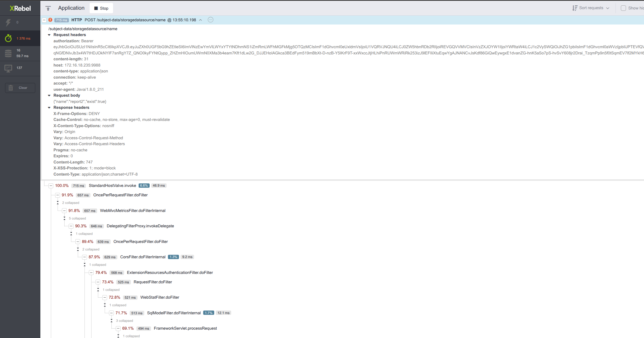Click the XRebel logo
The height and width of the screenshot is (338, 644).
pyautogui.click(x=20, y=8)
